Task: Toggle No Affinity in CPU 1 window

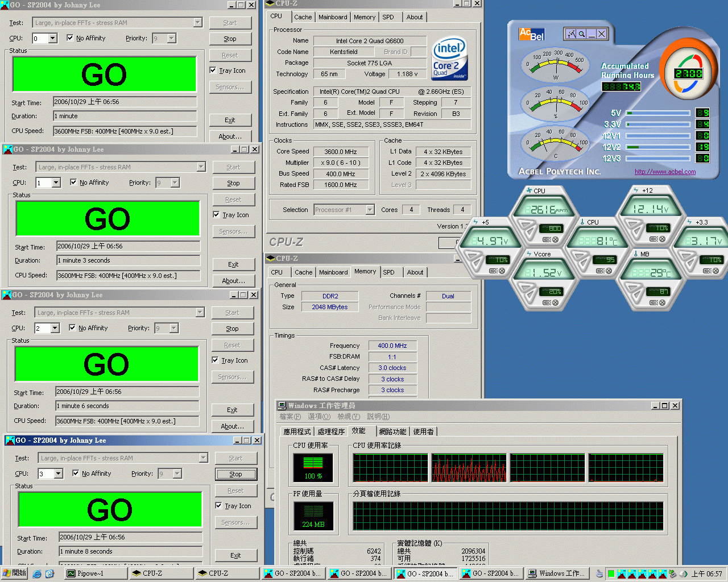Action: (x=73, y=182)
